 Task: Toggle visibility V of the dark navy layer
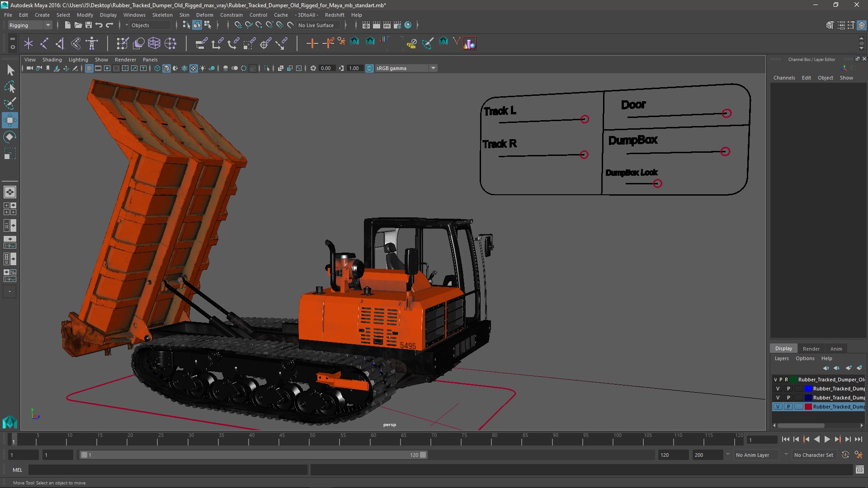(x=778, y=398)
